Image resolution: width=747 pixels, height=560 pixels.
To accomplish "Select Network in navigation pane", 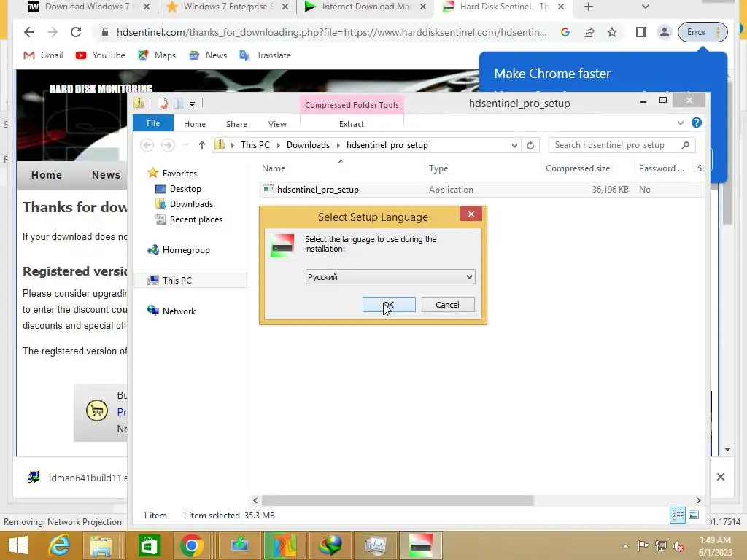I will pos(179,311).
